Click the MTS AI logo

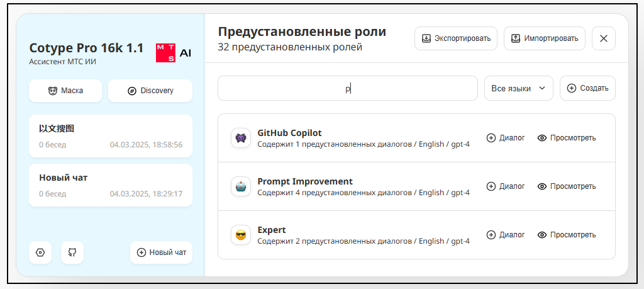tap(174, 53)
